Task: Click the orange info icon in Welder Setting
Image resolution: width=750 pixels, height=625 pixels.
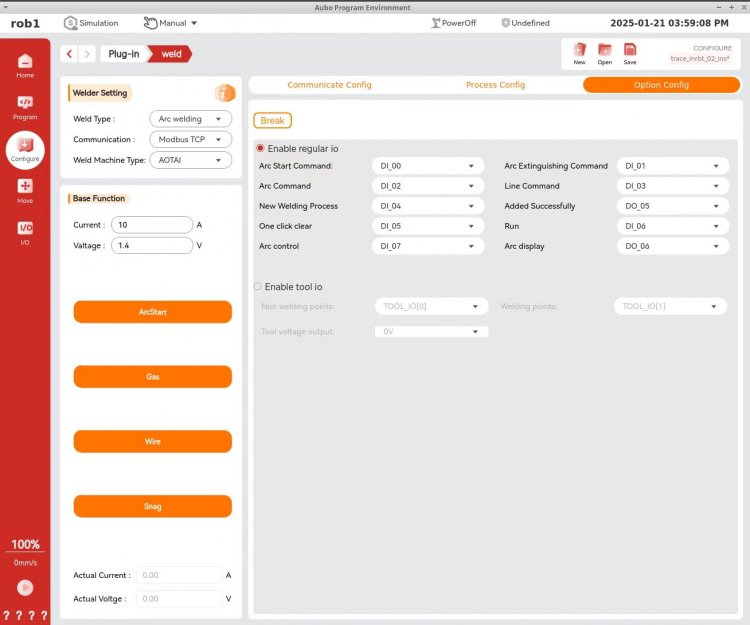Action: [x=225, y=93]
